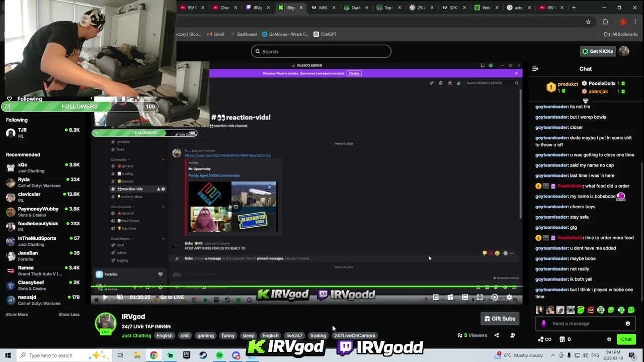Open nexusjd channel in sidebar

[43, 300]
